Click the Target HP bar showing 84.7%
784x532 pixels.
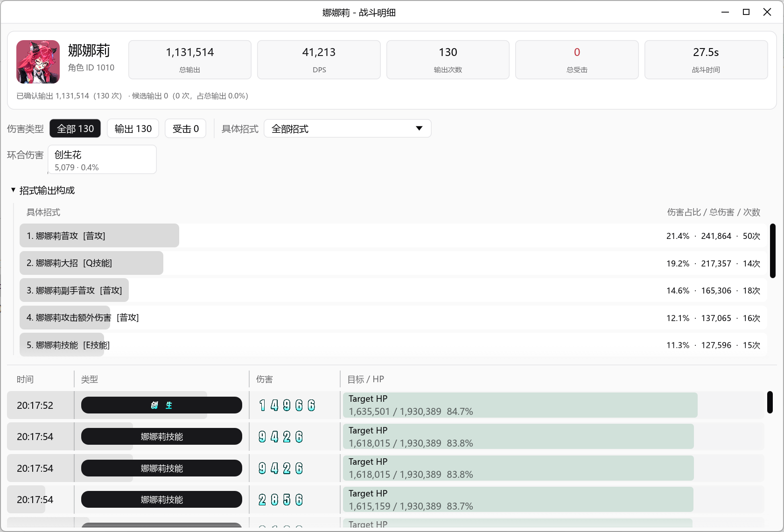point(520,405)
